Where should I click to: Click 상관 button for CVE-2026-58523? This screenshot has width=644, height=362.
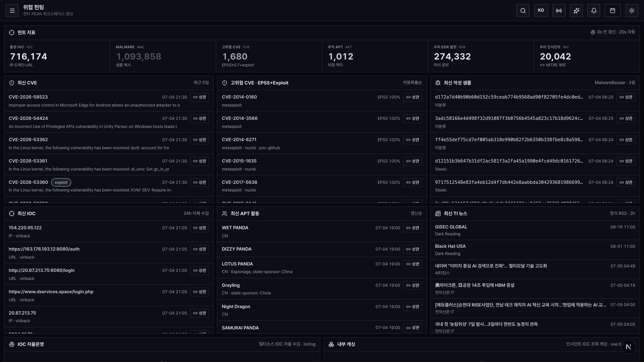click(x=199, y=97)
